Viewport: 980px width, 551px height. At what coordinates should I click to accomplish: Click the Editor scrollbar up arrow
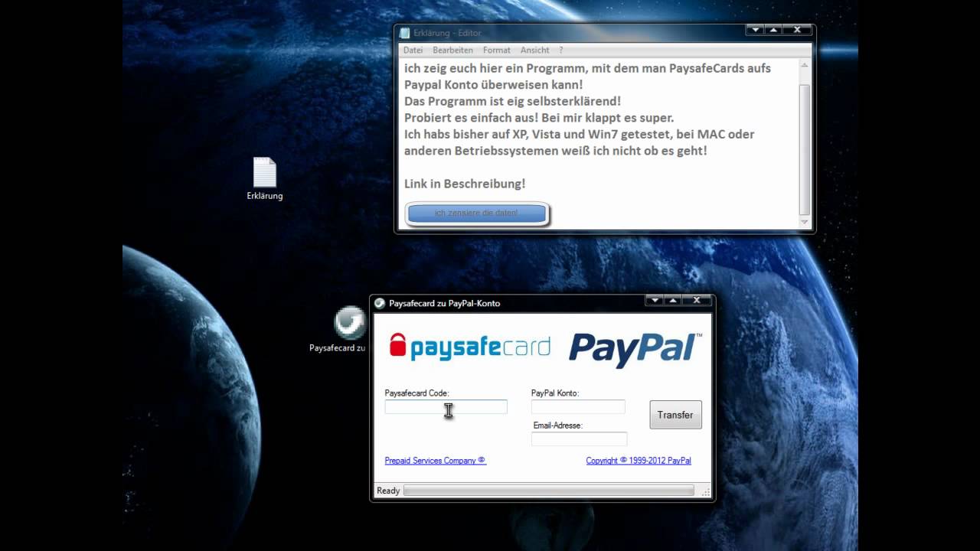coord(804,67)
